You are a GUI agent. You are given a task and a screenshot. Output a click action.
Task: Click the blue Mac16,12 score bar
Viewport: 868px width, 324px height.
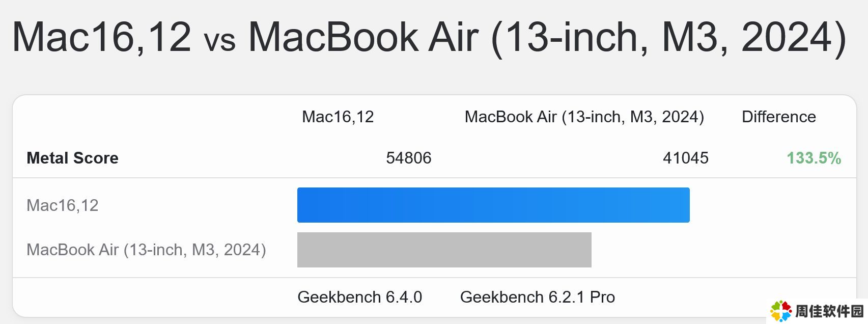tap(493, 205)
